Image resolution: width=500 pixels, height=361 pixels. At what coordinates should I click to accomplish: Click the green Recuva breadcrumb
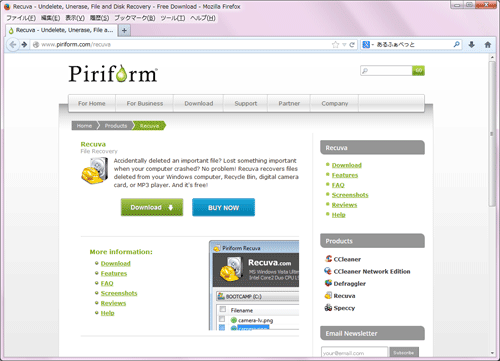point(149,126)
